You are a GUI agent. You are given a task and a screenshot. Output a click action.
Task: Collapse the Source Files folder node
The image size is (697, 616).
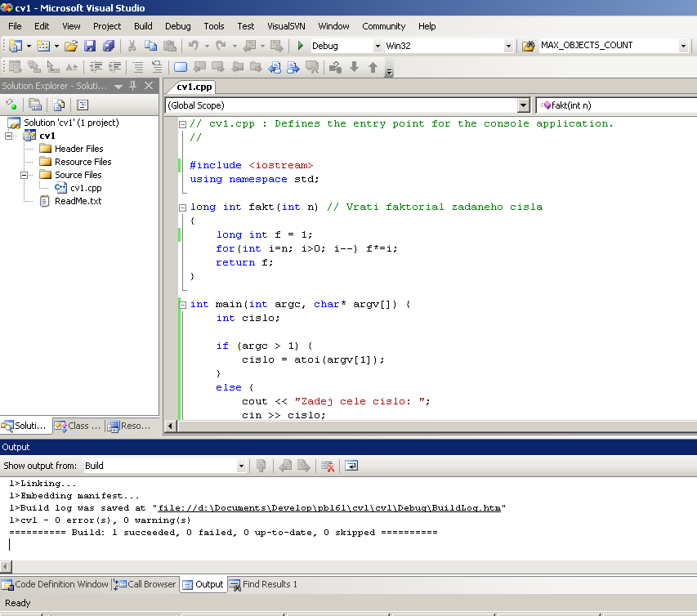(x=24, y=175)
